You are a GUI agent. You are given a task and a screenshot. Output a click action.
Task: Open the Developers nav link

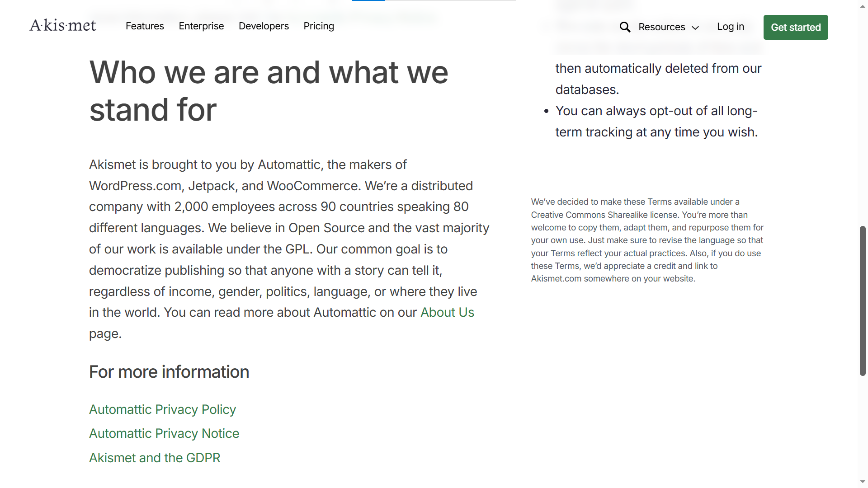click(x=264, y=26)
